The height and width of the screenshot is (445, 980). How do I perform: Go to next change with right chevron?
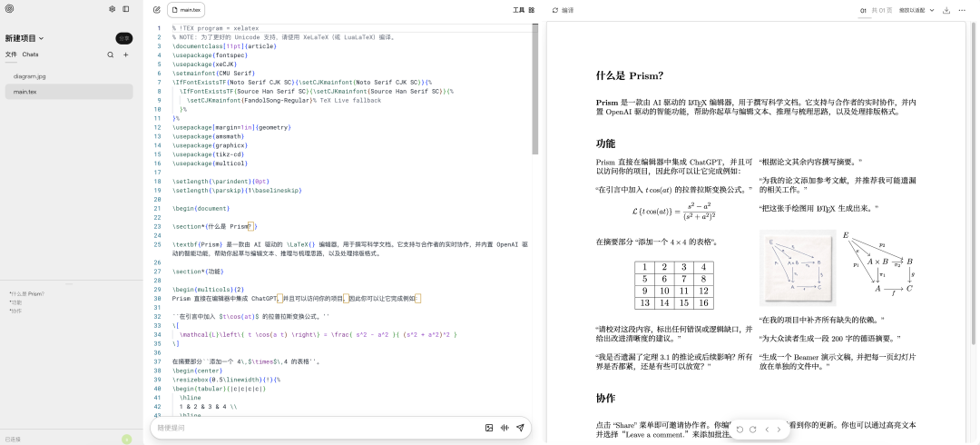click(779, 430)
